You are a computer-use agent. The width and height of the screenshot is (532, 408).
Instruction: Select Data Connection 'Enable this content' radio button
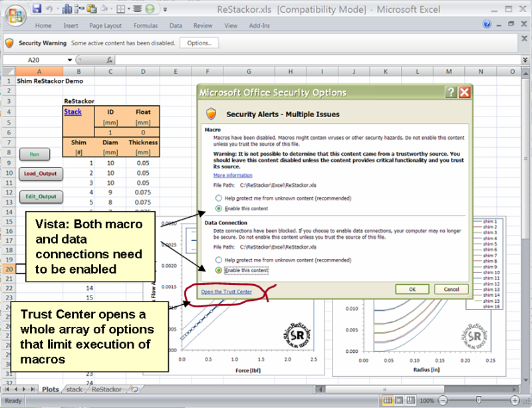tap(219, 270)
